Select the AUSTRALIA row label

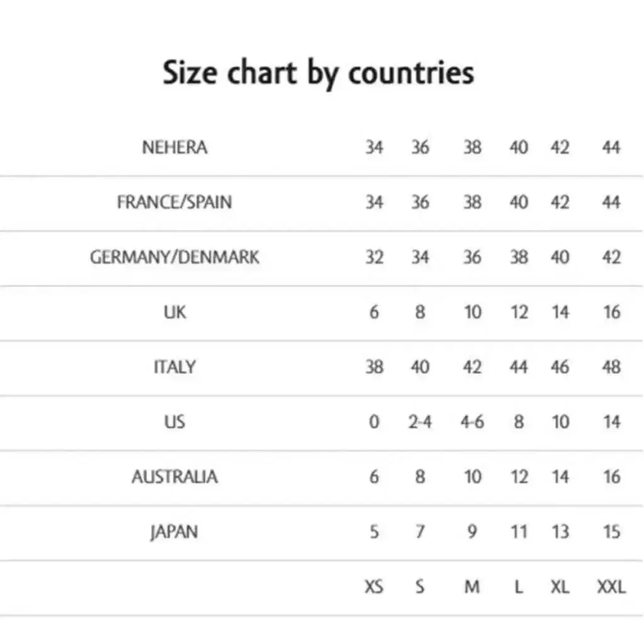pyautogui.click(x=175, y=477)
